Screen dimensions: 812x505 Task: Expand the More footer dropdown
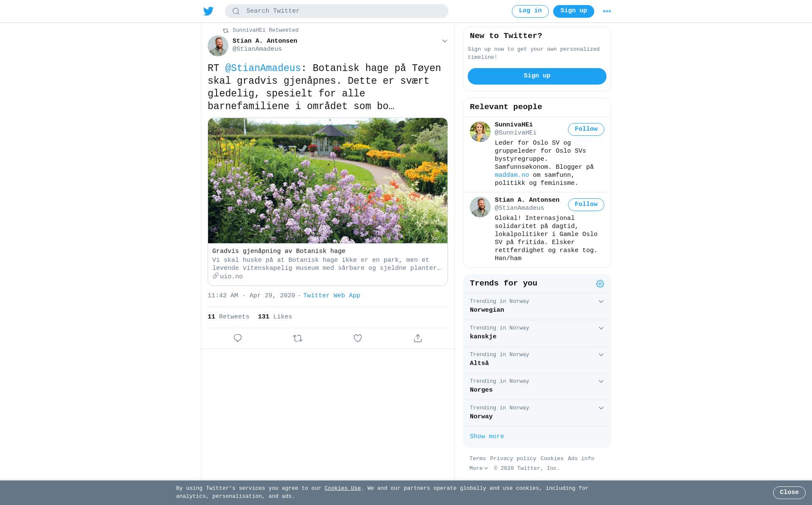tap(479, 469)
